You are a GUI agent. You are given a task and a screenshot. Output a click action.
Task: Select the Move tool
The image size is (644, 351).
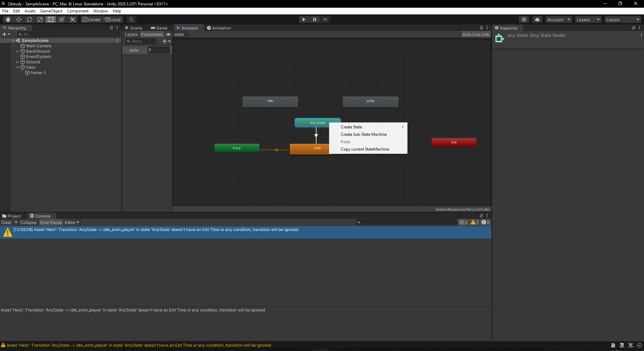(18, 19)
